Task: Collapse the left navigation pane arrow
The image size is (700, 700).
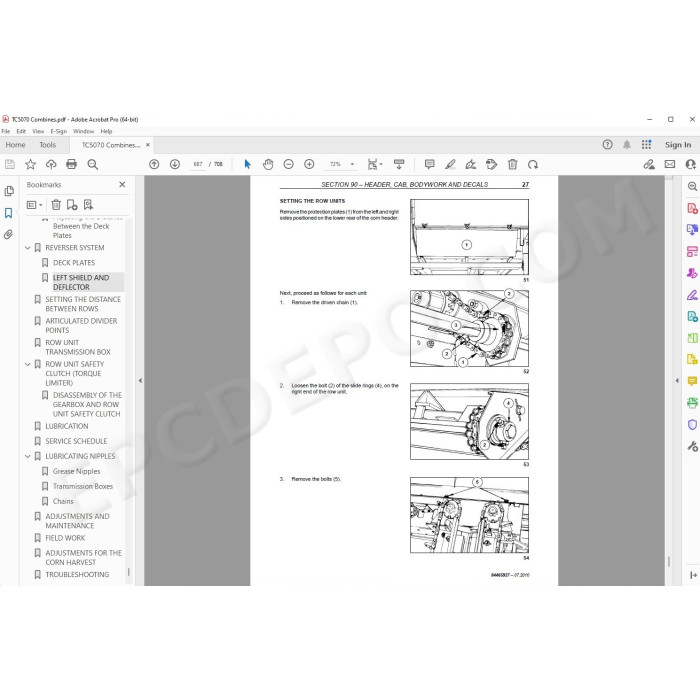Action: pyautogui.click(x=140, y=380)
